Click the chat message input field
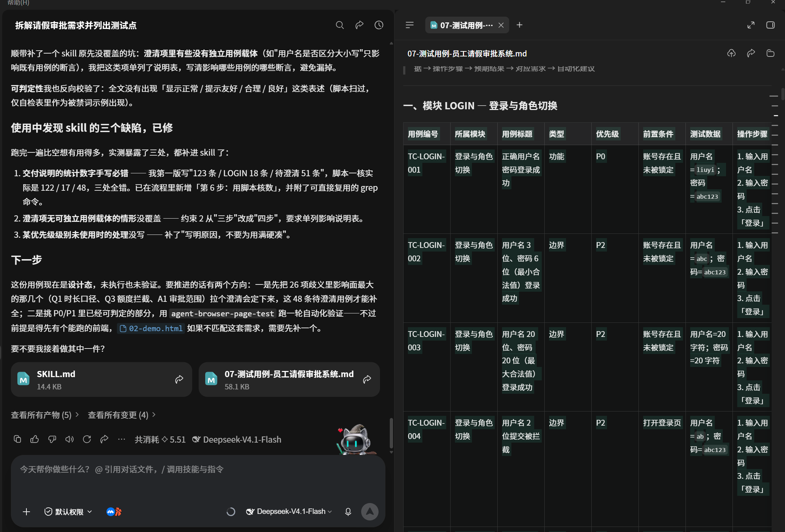785x532 pixels. 198,478
